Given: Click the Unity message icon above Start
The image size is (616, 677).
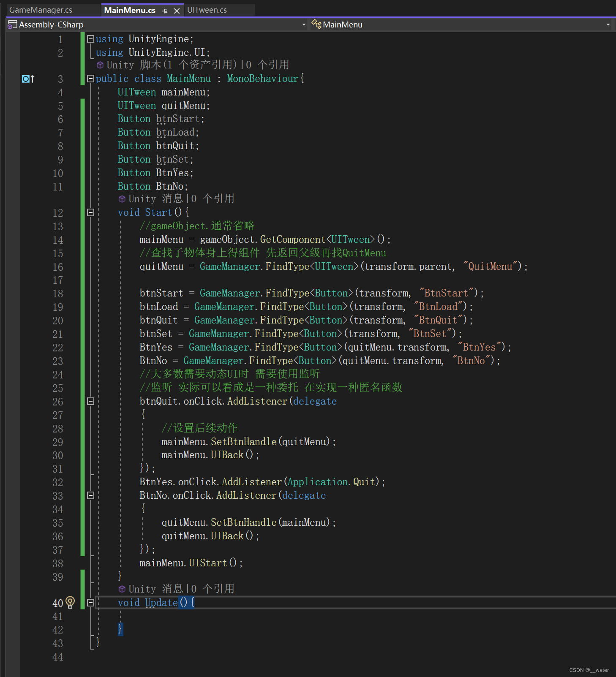Looking at the screenshot, I should click(x=122, y=199).
